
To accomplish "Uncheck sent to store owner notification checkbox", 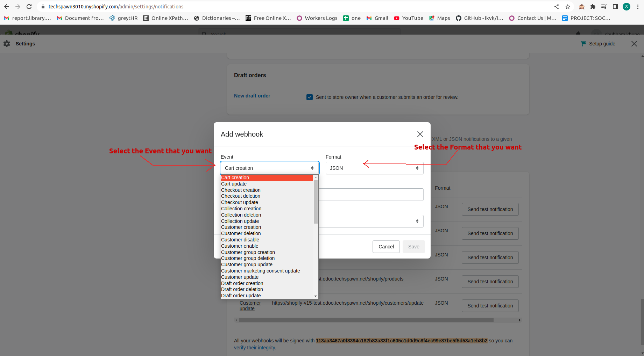I will [310, 97].
